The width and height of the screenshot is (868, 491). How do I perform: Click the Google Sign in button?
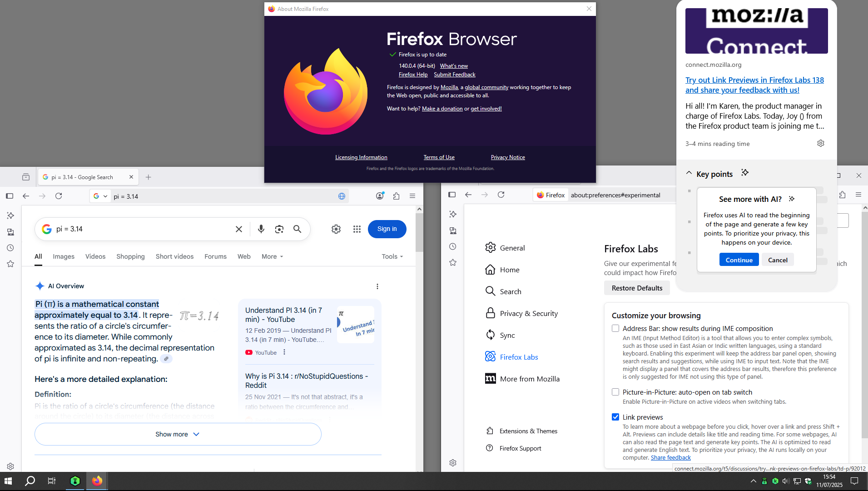[387, 229]
